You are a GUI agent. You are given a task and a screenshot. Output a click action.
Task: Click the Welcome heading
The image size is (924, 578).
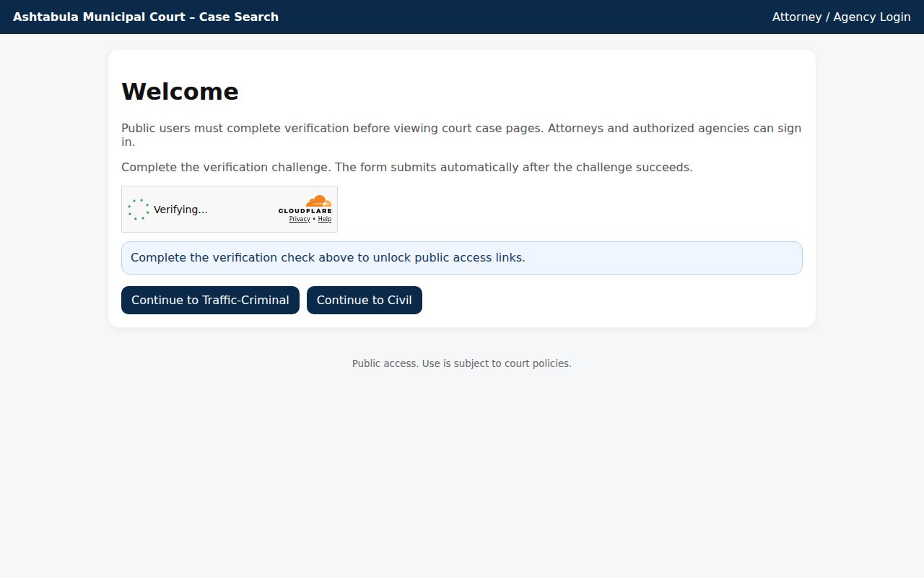pyautogui.click(x=180, y=92)
